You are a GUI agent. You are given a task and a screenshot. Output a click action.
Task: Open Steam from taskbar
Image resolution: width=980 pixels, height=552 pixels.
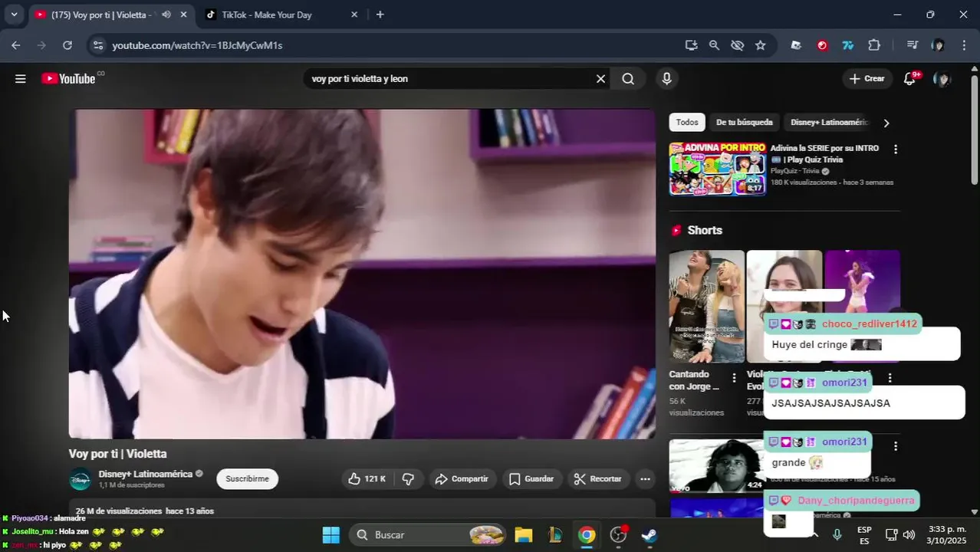point(649,534)
